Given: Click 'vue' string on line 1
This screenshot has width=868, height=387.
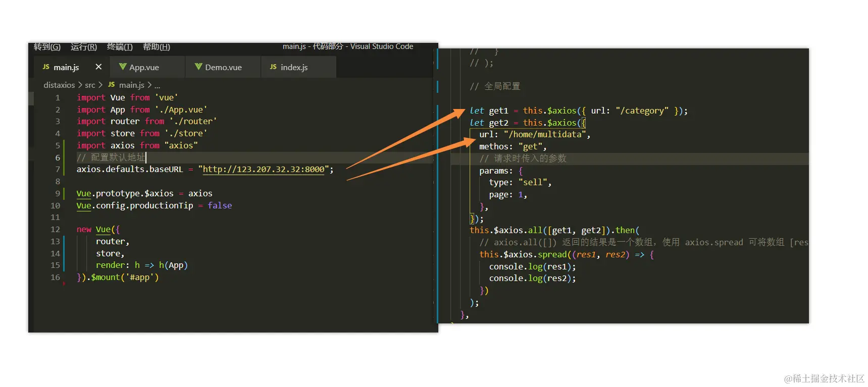Looking at the screenshot, I should pos(167,98).
